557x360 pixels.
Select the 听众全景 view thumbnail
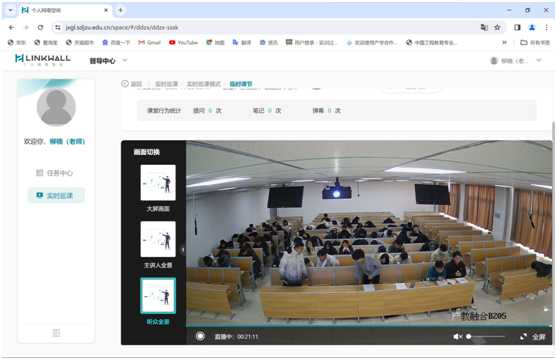point(158,296)
